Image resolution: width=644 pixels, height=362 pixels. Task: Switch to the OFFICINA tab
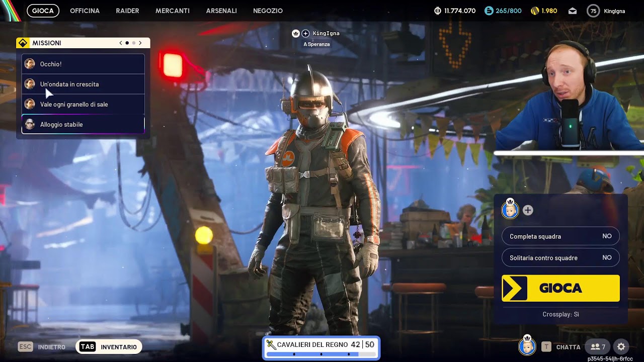85,11
